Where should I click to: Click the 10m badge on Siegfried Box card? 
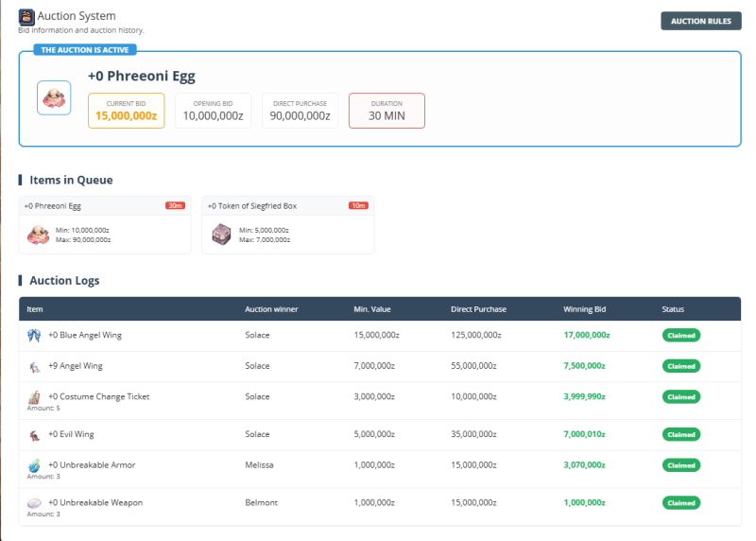pos(358,205)
